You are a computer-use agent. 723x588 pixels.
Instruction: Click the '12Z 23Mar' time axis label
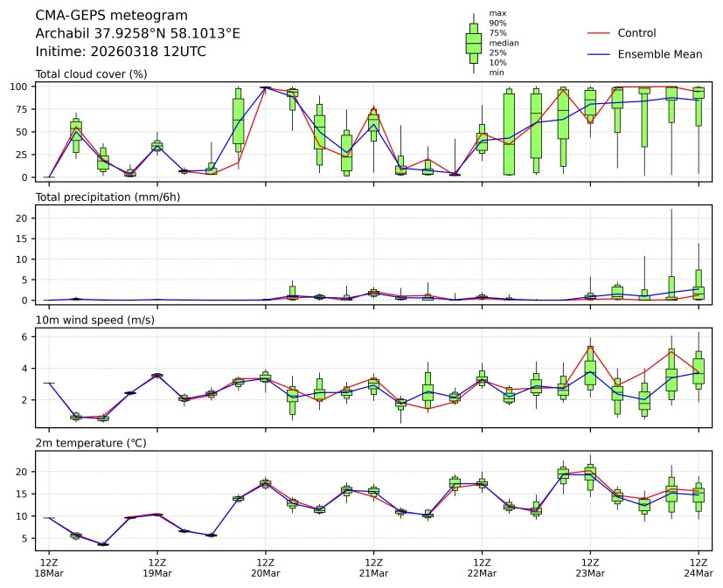[x=590, y=567]
